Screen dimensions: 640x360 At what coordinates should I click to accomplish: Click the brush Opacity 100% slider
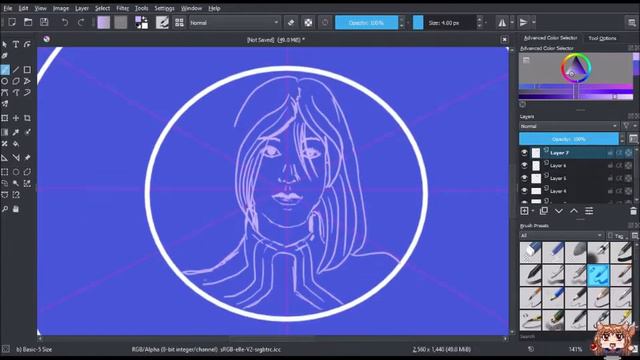click(366, 22)
